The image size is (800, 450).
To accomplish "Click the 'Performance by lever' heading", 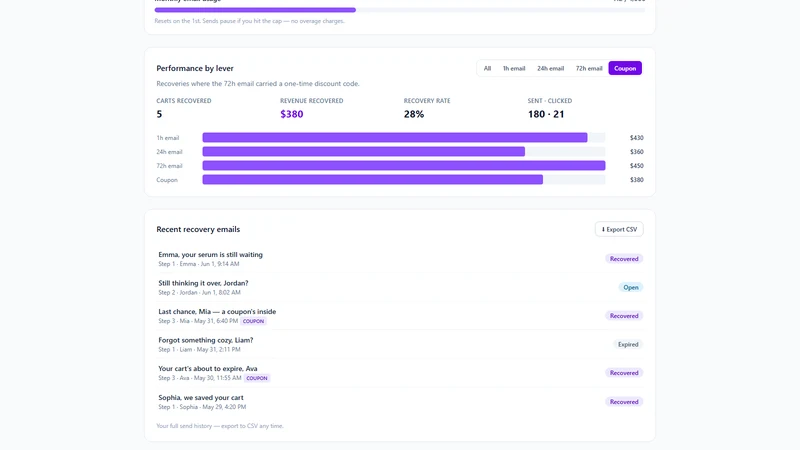I will (x=195, y=68).
